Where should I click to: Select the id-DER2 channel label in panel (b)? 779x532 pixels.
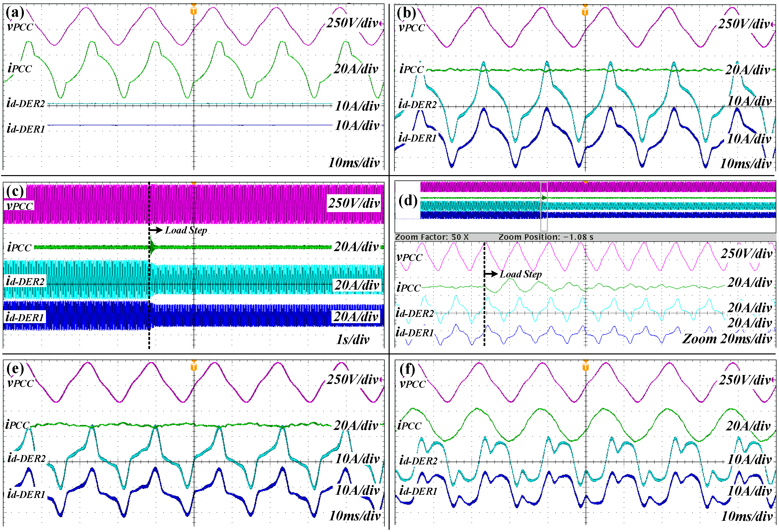coord(418,105)
